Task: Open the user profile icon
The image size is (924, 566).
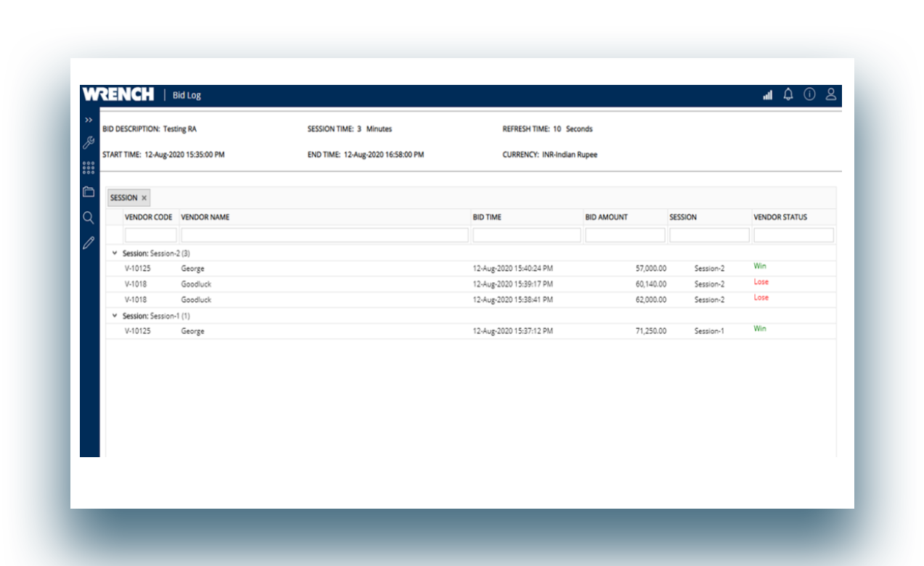Action: coord(831,94)
